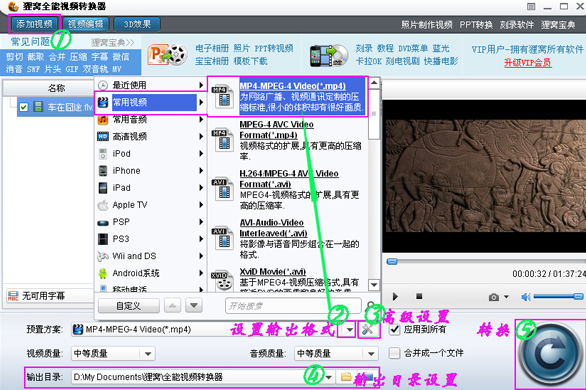The height and width of the screenshot is (390, 586).
Task: Click the move down arrow button
Action: coord(194,306)
